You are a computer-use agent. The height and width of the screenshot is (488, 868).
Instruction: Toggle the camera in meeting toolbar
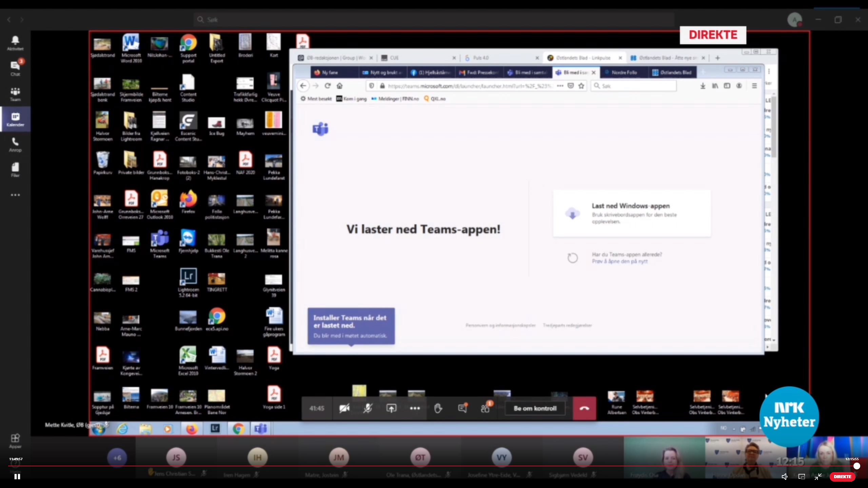(x=344, y=408)
